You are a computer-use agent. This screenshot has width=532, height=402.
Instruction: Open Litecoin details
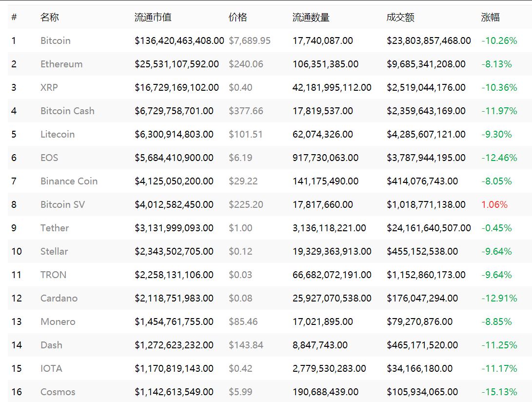58,135
